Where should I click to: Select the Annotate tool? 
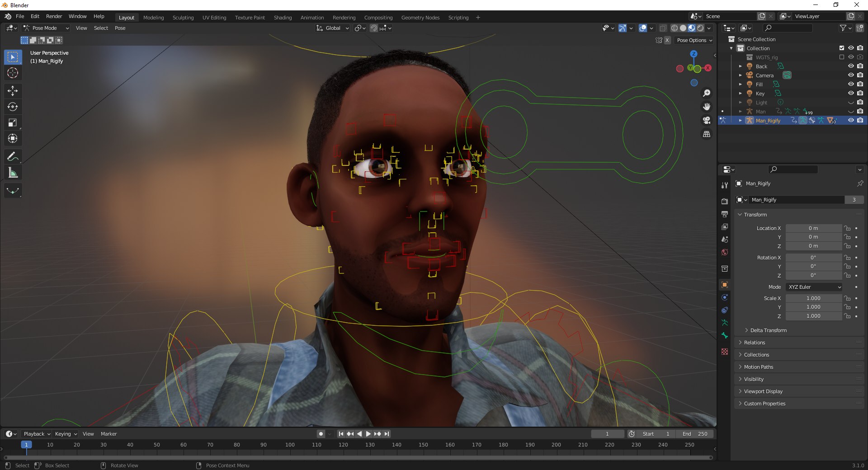[x=13, y=157]
